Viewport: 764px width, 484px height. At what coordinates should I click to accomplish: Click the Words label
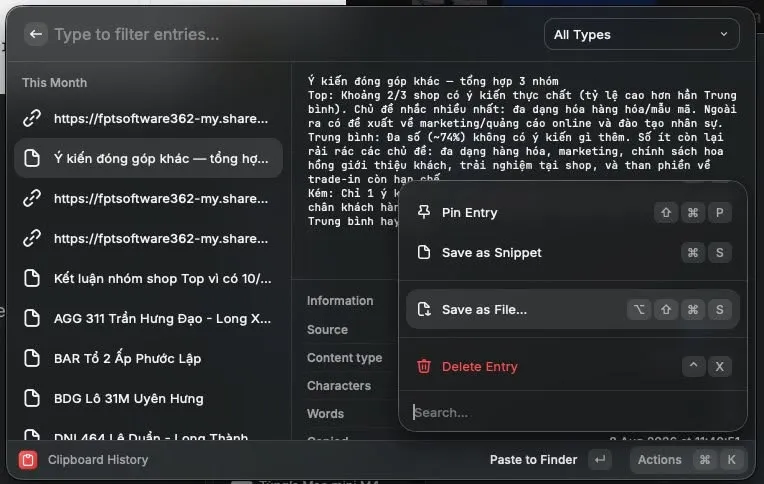(325, 413)
